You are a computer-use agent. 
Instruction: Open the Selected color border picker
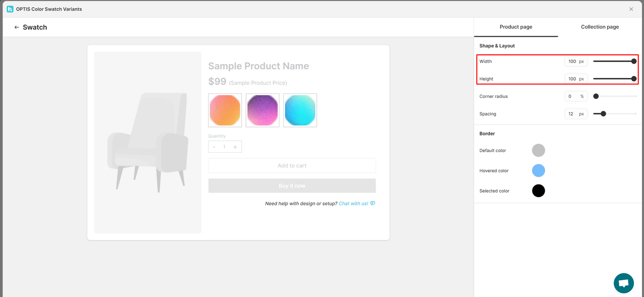(x=539, y=191)
